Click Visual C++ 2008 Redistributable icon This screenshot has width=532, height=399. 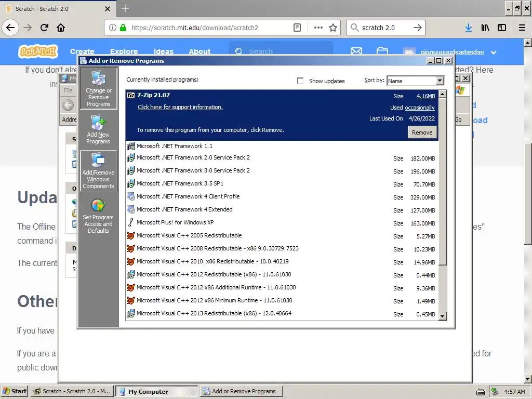[x=131, y=248]
